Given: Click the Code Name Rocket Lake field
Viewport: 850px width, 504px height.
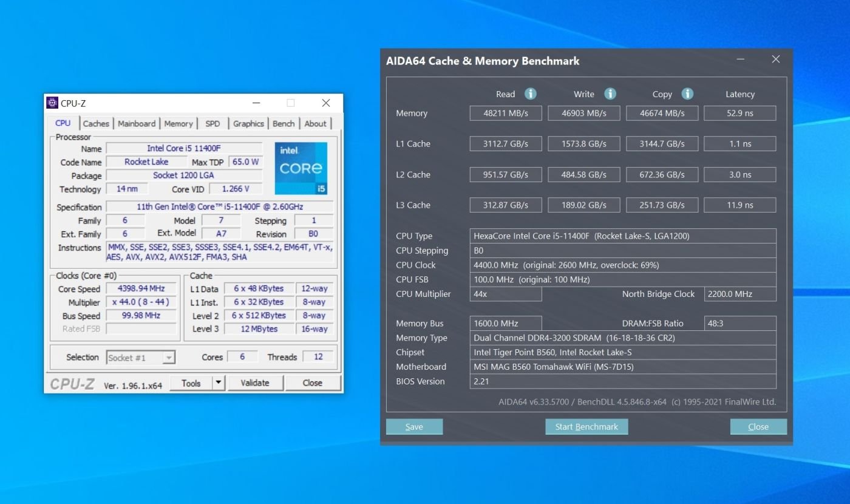Looking at the screenshot, I should pos(146,162).
